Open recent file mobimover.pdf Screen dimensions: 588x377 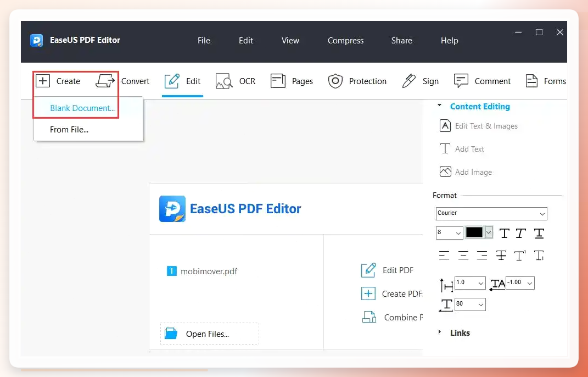click(209, 271)
